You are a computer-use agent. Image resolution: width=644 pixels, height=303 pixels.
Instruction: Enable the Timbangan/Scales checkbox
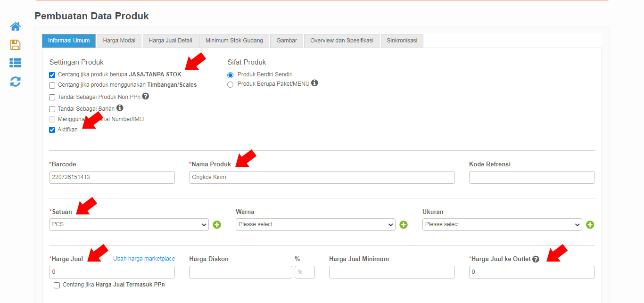click(x=52, y=85)
